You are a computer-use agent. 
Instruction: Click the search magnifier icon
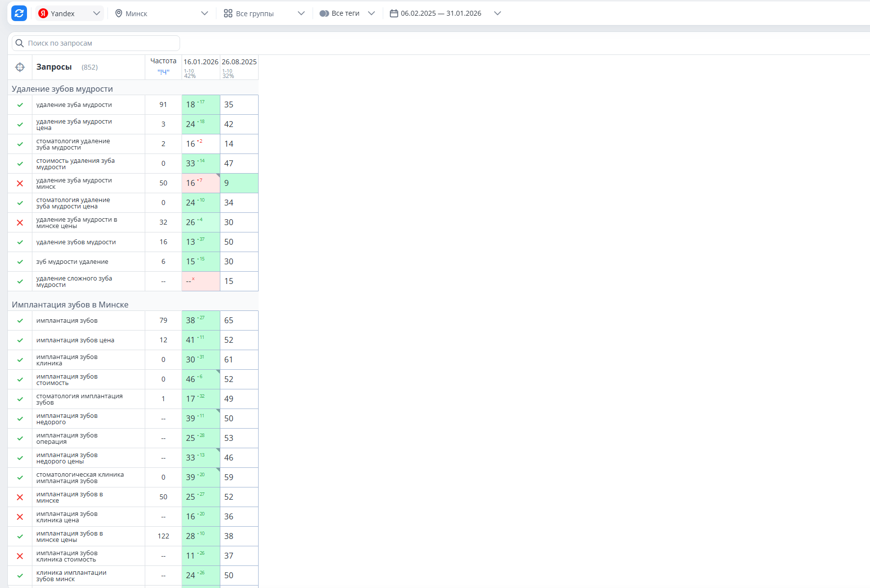pos(20,43)
